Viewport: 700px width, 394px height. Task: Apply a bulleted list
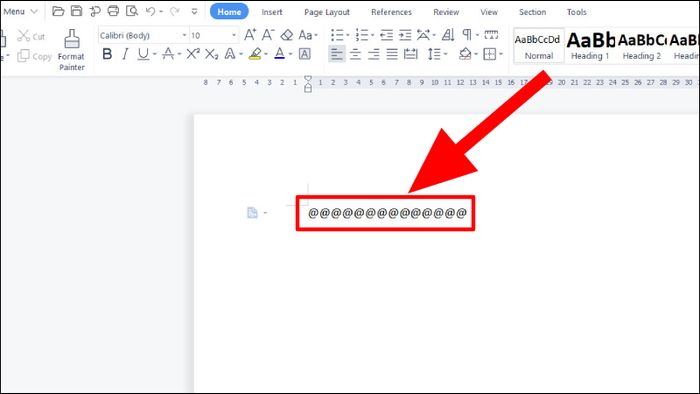pyautogui.click(x=338, y=35)
